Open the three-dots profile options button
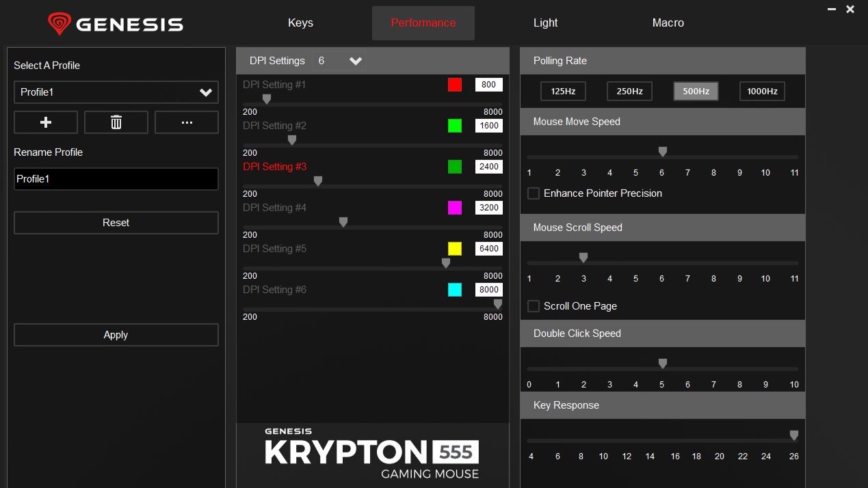The height and width of the screenshot is (488, 868). click(x=187, y=122)
